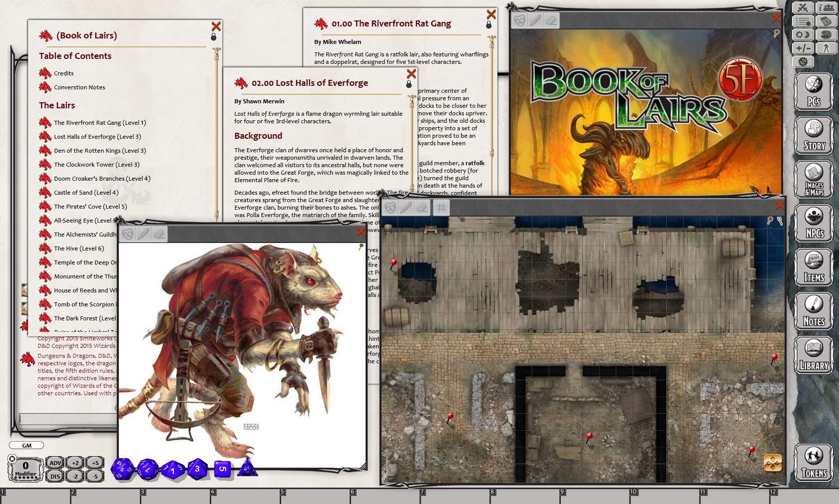Open the Library sidebar tab
This screenshot has width=839, height=504.
pyautogui.click(x=814, y=354)
